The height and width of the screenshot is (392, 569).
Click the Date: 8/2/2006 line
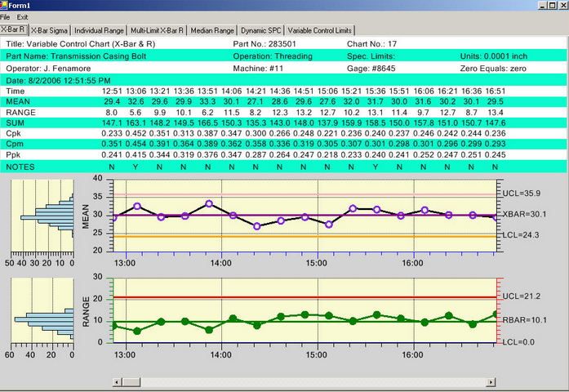tap(59, 81)
